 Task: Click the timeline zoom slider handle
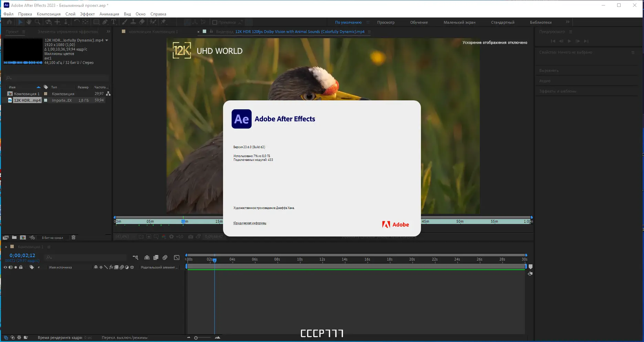tap(196, 338)
